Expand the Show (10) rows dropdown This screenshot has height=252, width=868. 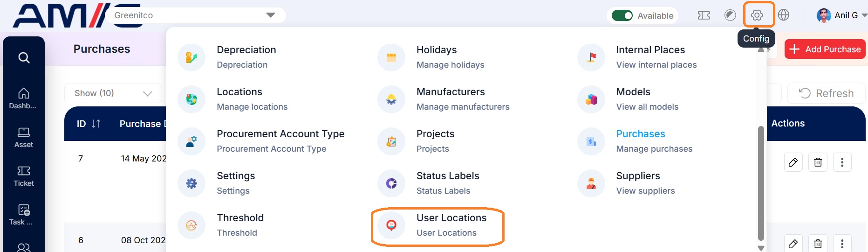click(113, 93)
